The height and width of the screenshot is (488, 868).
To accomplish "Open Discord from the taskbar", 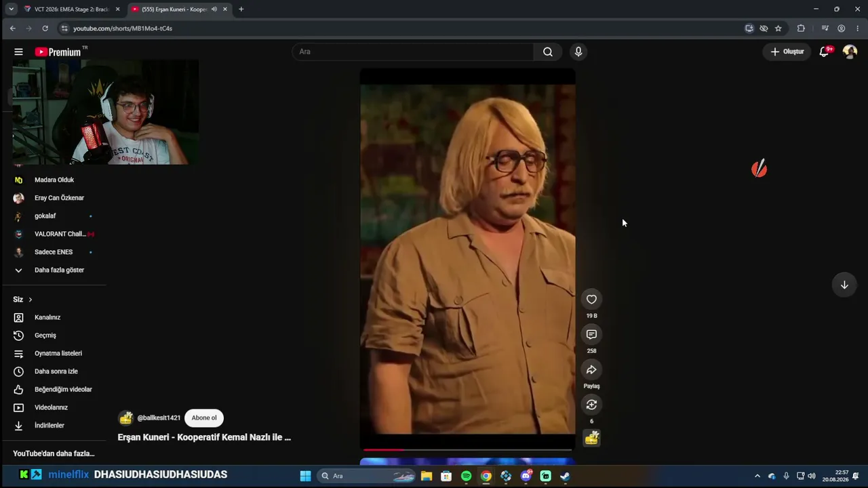I will click(x=526, y=476).
